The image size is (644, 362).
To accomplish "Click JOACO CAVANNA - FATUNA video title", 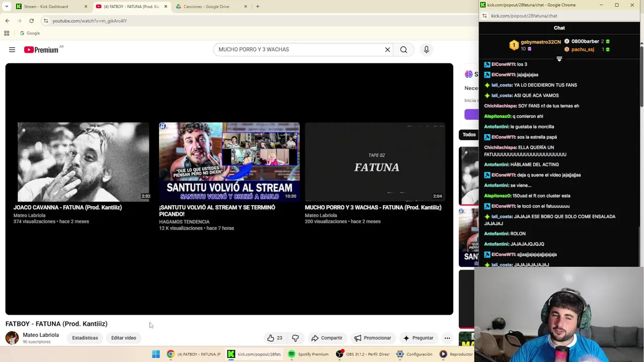I will click(67, 207).
